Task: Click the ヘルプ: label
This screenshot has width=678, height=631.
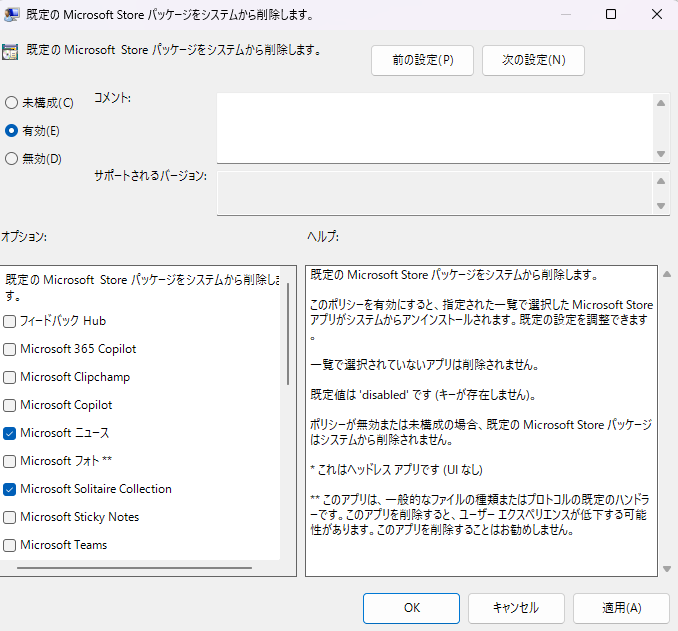Action: (323, 237)
